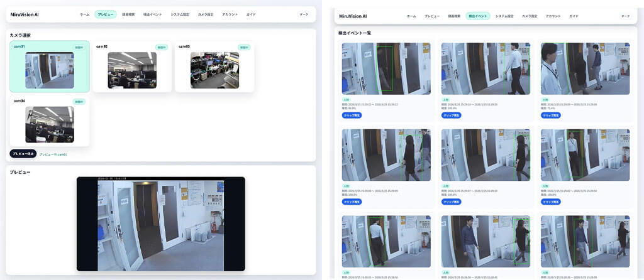Open thumbnail of lone woman in black at edge

click(x=486, y=155)
